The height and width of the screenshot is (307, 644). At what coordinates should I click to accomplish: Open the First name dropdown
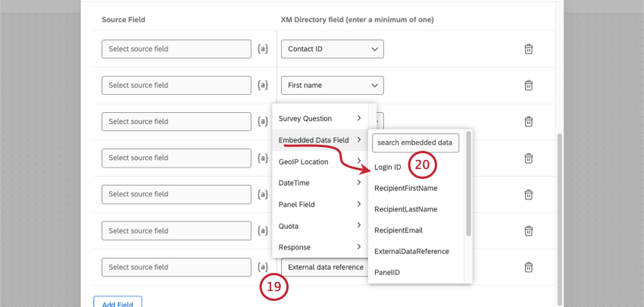pos(332,86)
